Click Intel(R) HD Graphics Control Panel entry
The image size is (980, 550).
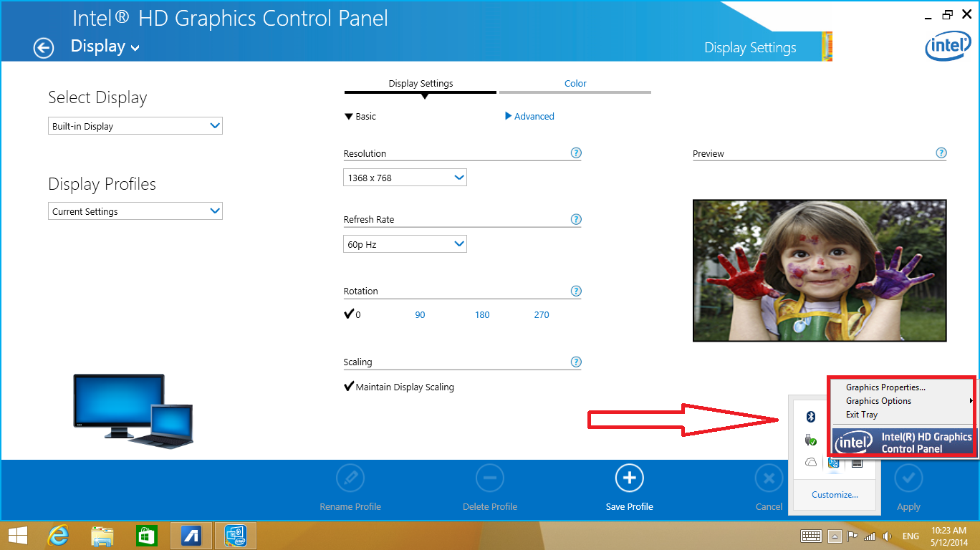point(904,443)
